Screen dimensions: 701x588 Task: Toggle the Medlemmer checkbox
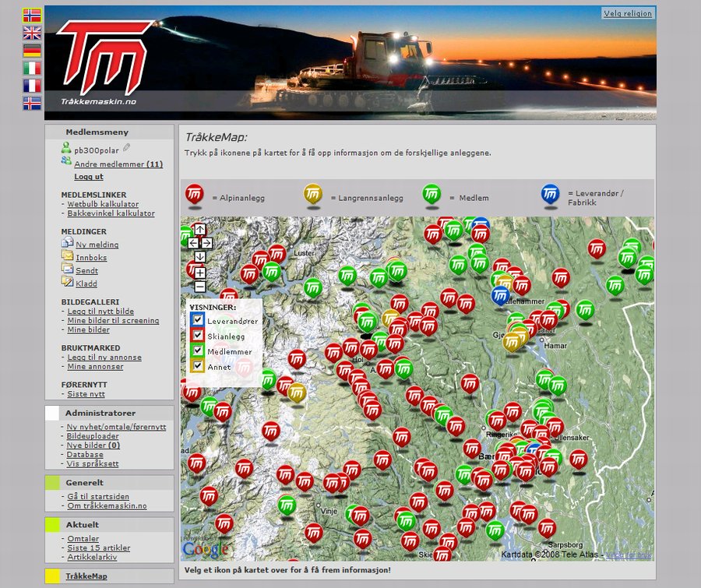click(197, 350)
